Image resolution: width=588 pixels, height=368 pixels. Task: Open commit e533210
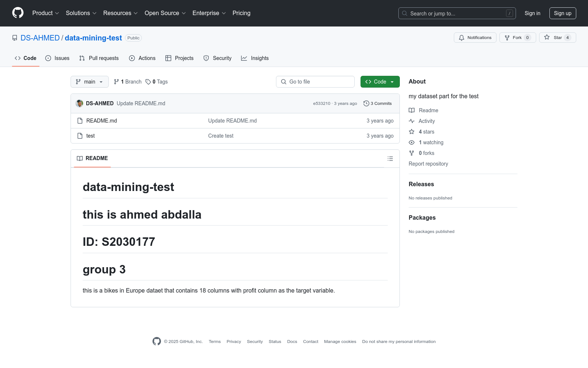pyautogui.click(x=322, y=103)
